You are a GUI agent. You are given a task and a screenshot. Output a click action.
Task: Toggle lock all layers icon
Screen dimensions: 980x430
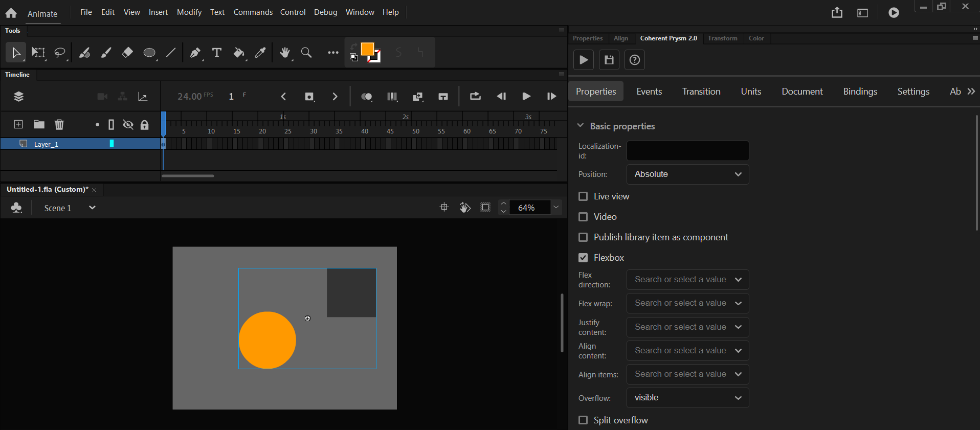tap(145, 124)
